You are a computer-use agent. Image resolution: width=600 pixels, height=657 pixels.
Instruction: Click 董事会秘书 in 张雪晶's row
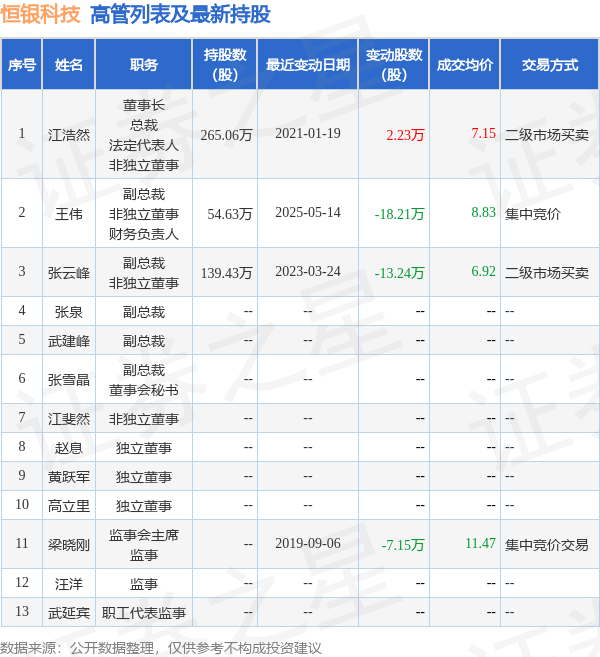tap(144, 390)
